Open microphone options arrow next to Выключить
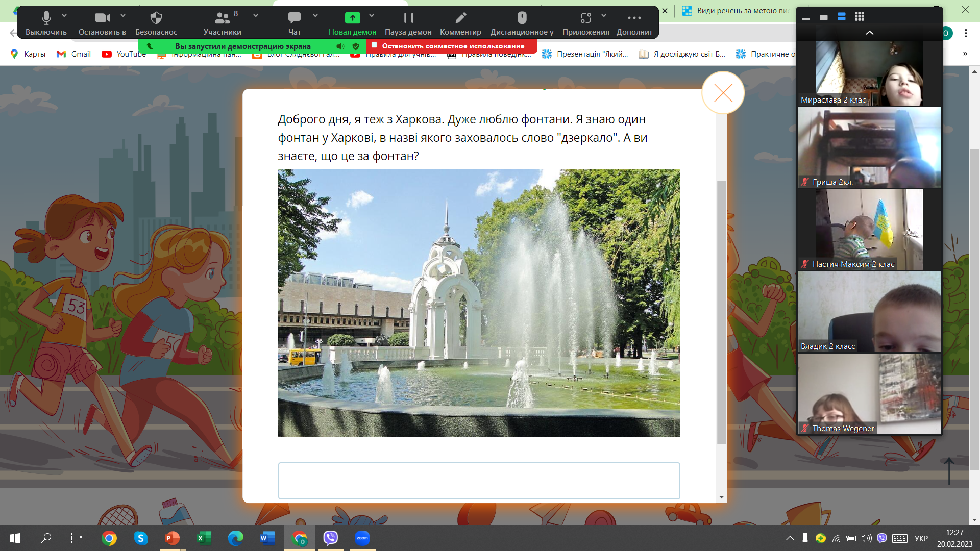980x551 pixels. pos(64,15)
